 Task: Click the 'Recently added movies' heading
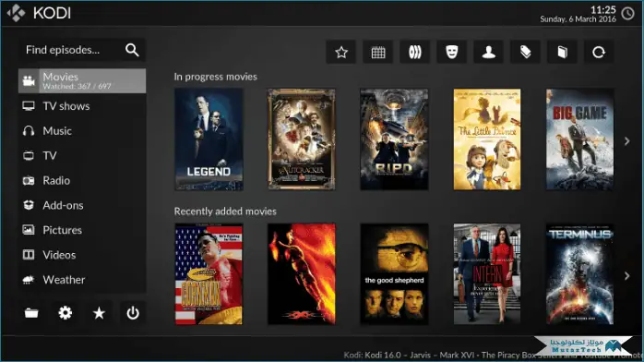(x=225, y=211)
